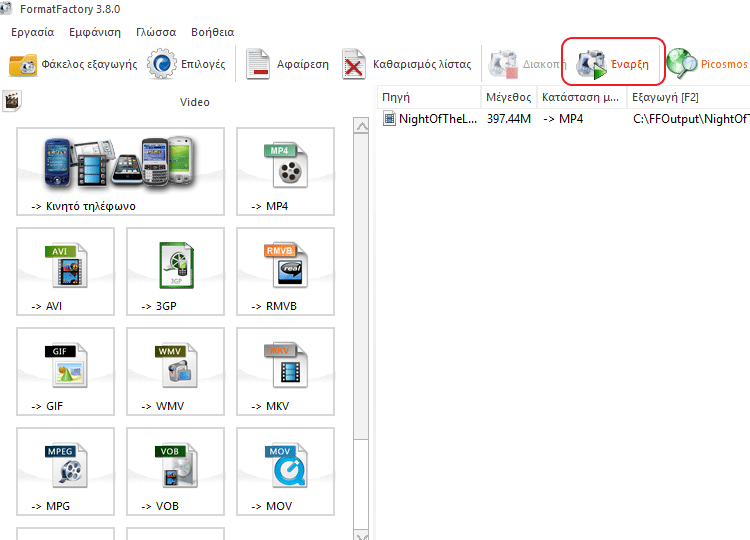Sort the list by the Πηγή column

pyautogui.click(x=429, y=97)
